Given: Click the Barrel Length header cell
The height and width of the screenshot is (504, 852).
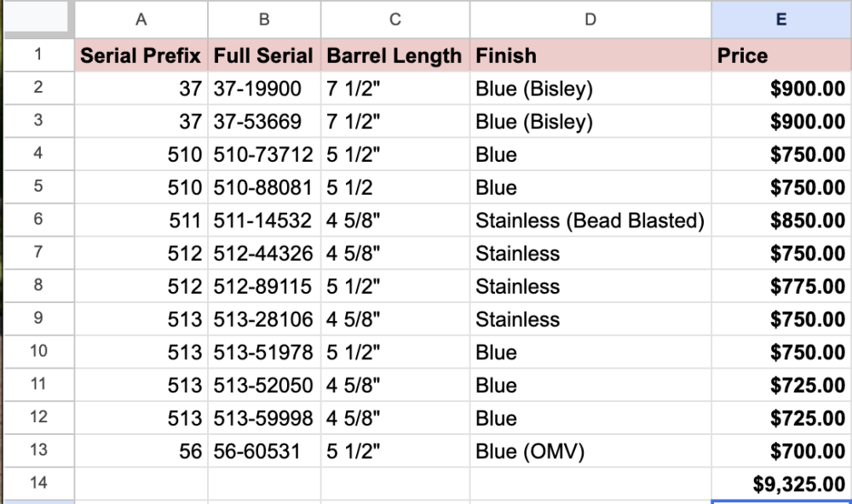Looking at the screenshot, I should coord(395,55).
